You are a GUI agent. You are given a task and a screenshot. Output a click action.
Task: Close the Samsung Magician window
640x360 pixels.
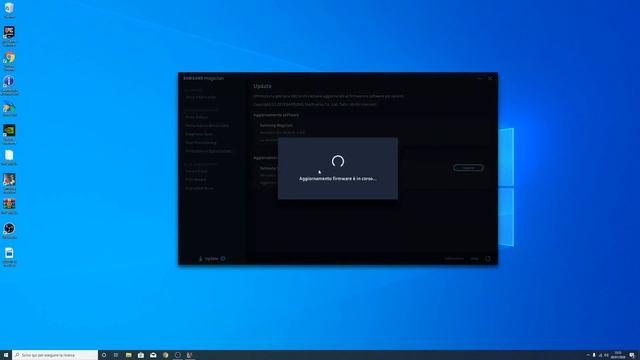(x=490, y=78)
